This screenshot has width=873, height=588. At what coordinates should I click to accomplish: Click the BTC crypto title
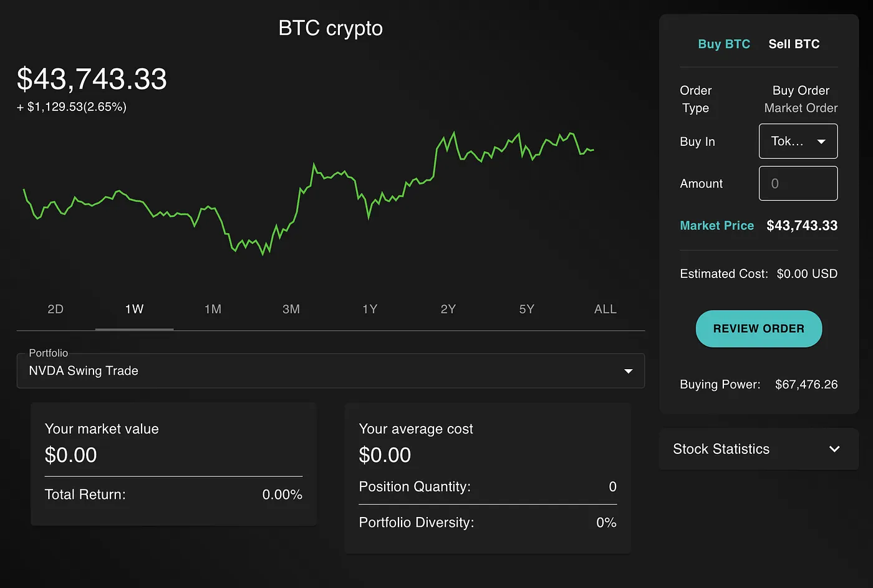(x=330, y=28)
